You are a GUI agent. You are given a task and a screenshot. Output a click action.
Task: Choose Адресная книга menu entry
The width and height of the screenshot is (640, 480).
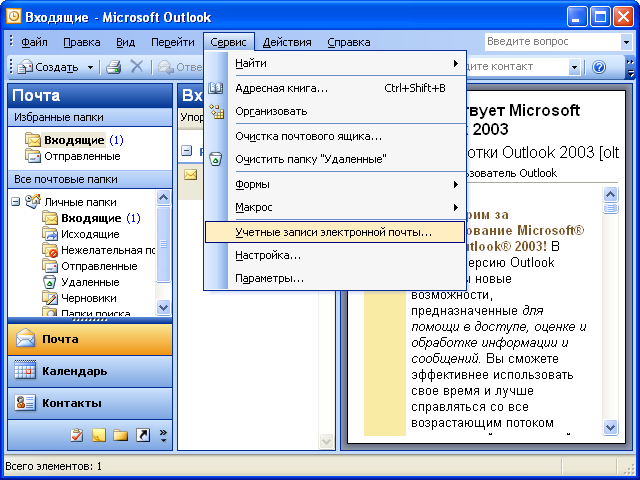[x=335, y=88]
